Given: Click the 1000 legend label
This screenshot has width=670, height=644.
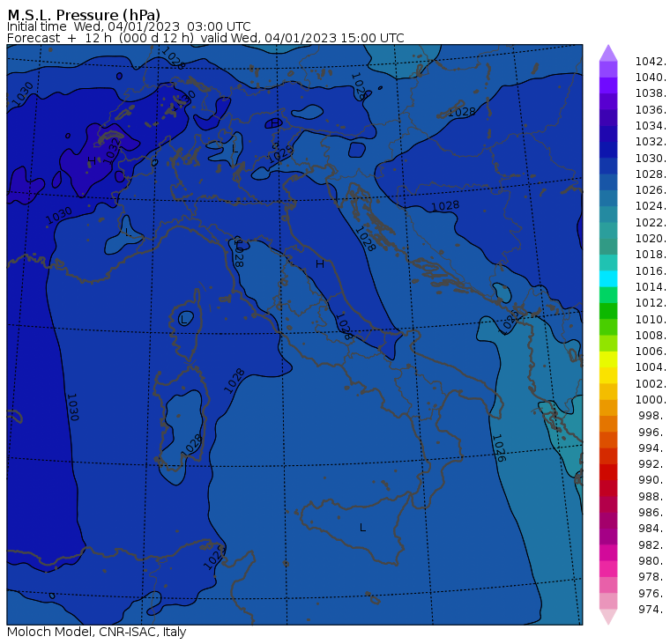Looking at the screenshot, I should click(651, 400).
